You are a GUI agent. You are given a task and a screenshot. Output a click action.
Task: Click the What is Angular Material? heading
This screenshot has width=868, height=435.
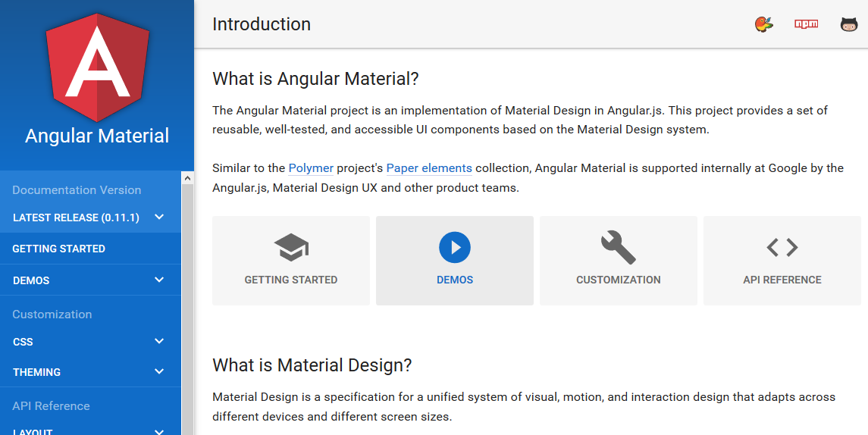point(315,79)
